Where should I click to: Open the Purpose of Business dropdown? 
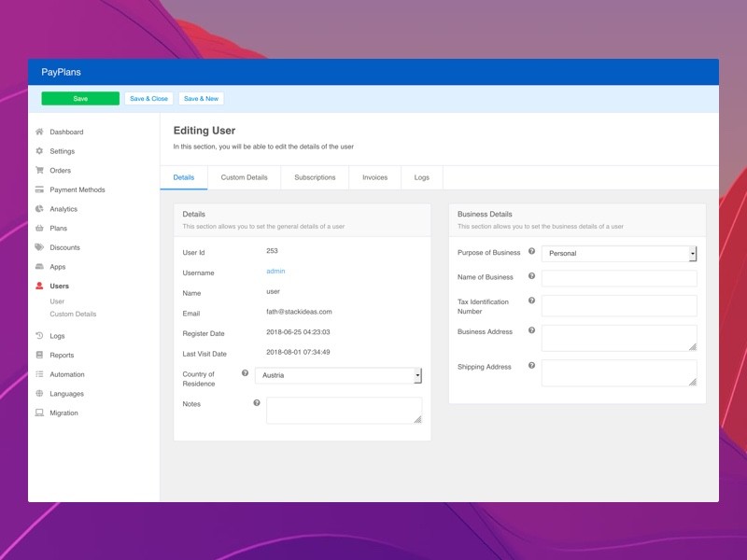618,254
